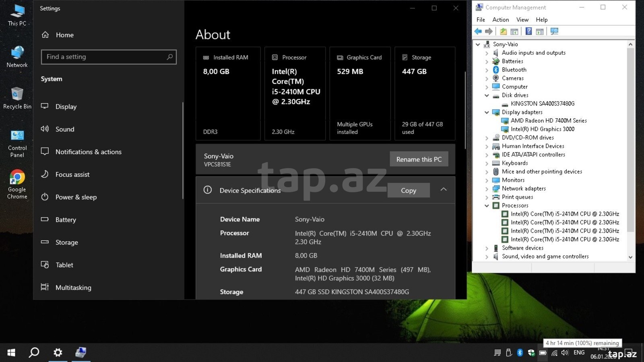Click the Settings gear in taskbar
Screen dimensions: 644x362
pyautogui.click(x=58, y=353)
